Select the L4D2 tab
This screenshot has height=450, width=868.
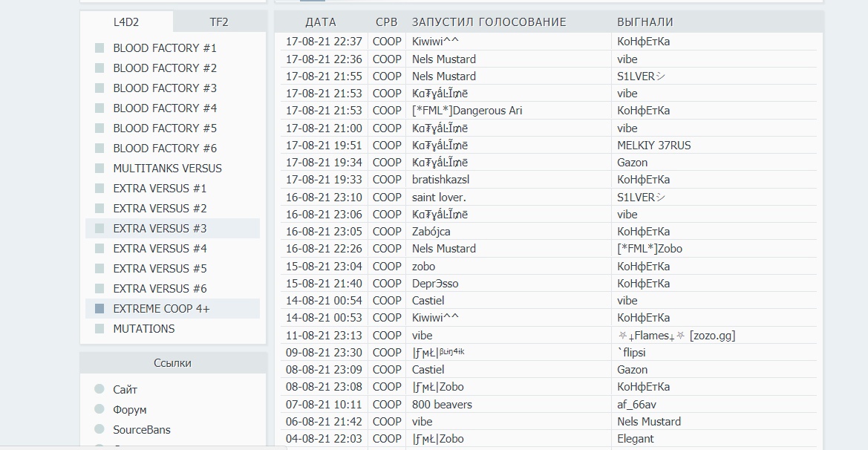(126, 22)
